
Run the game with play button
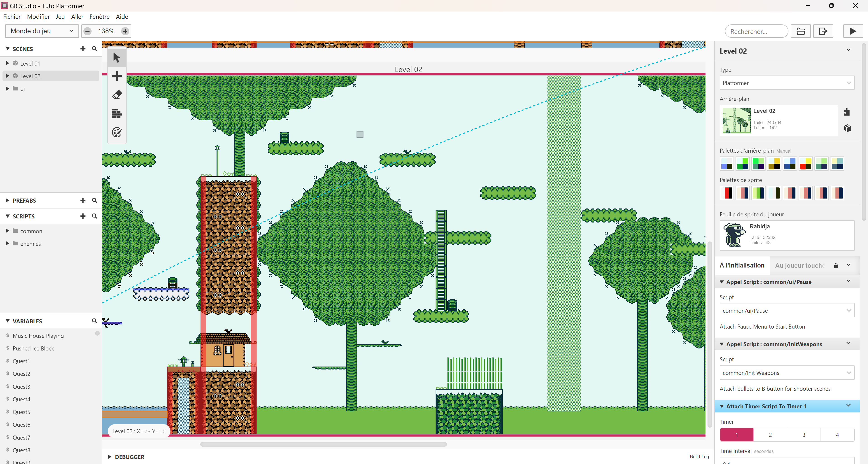pos(852,31)
